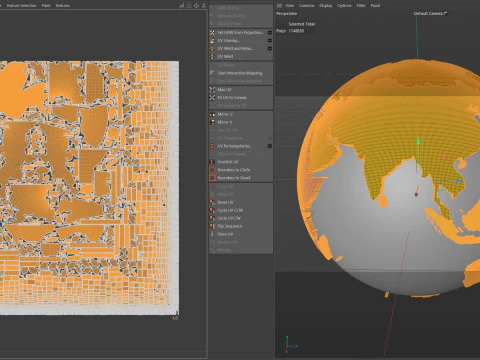This screenshot has height=360, width=480.
Task: Click the camera icon beside Default Camera
Action: click(x=446, y=13)
